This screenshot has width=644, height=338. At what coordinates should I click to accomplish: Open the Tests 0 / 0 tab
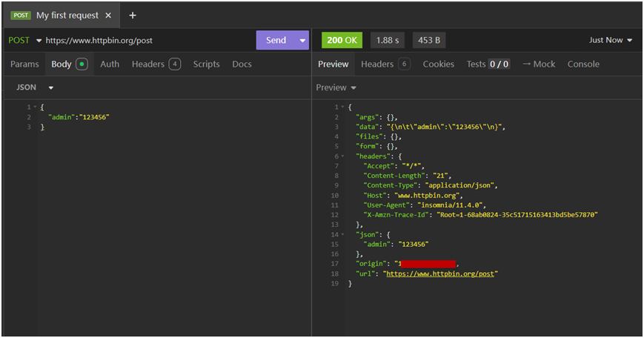[488, 64]
